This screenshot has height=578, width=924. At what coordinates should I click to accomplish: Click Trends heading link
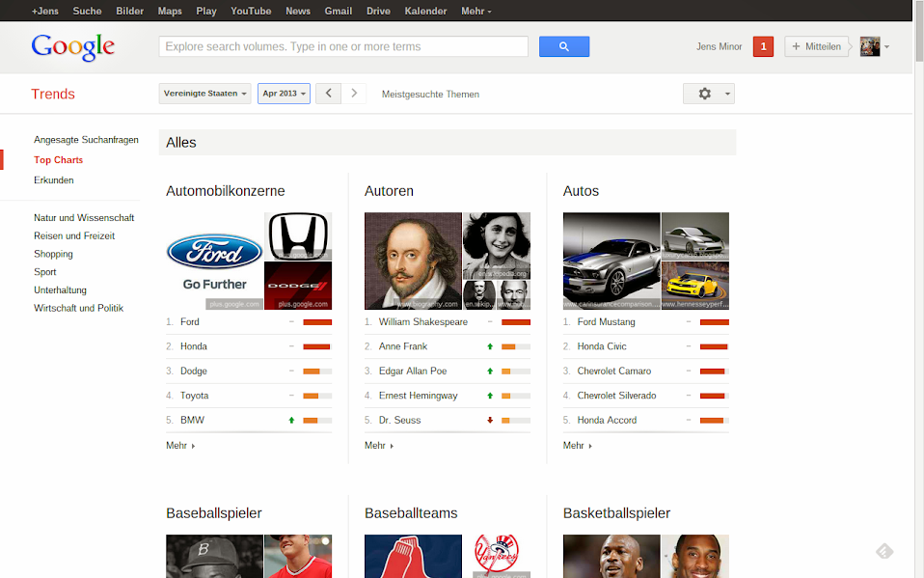tap(53, 94)
